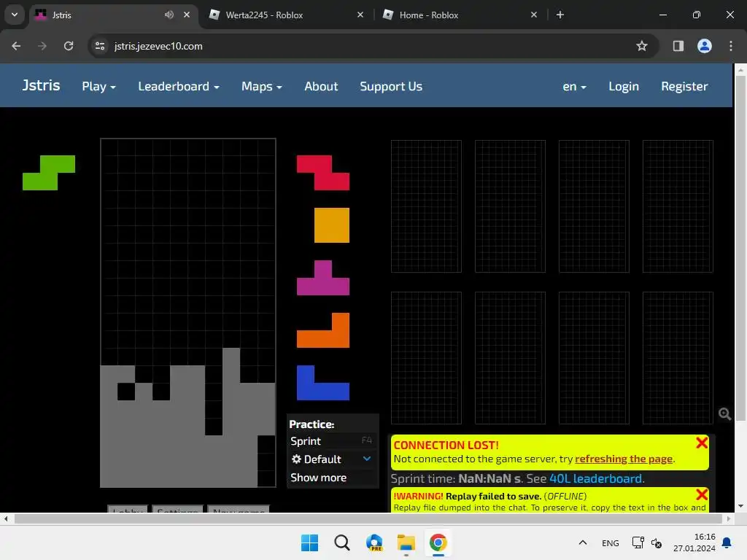Close the Werta2245 - Roblox tab
This screenshot has height=560, width=747.
(360, 15)
